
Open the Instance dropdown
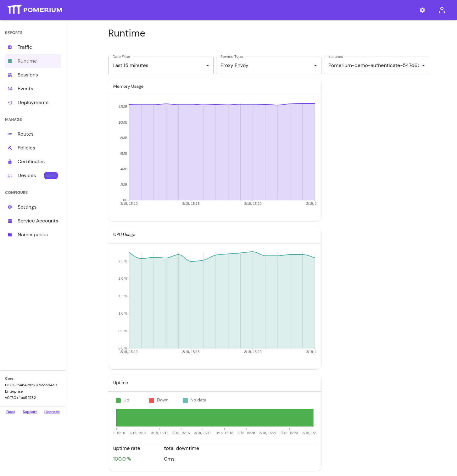tap(376, 65)
